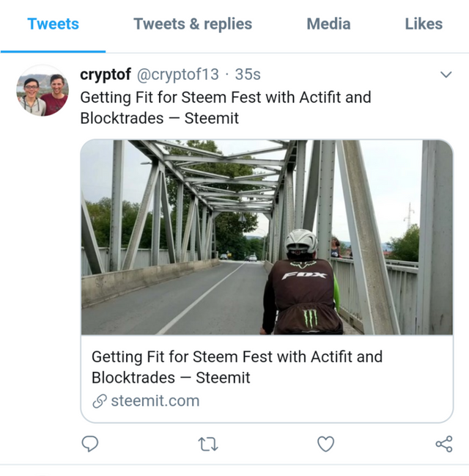Click the tweet text above the image
The height and width of the screenshot is (476, 469).
pyautogui.click(x=226, y=108)
